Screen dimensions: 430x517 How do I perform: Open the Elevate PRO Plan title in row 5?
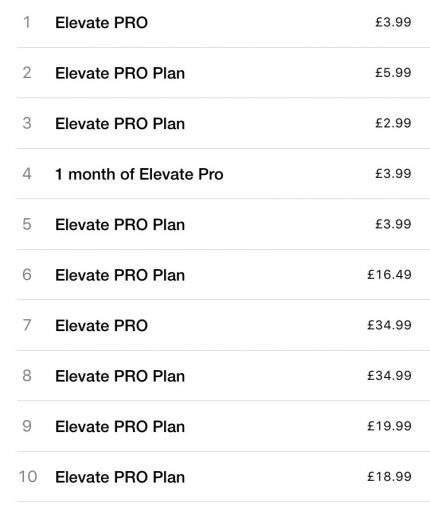coord(120,225)
